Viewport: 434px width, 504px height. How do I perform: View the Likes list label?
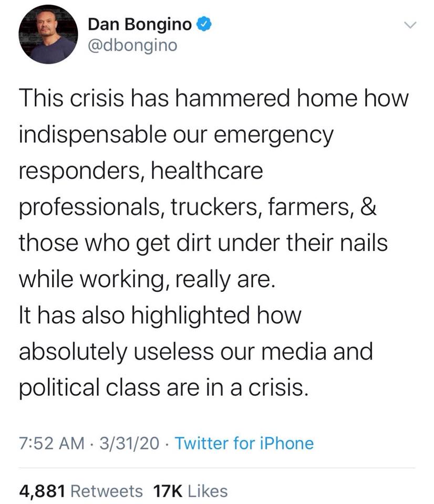pos(208,491)
